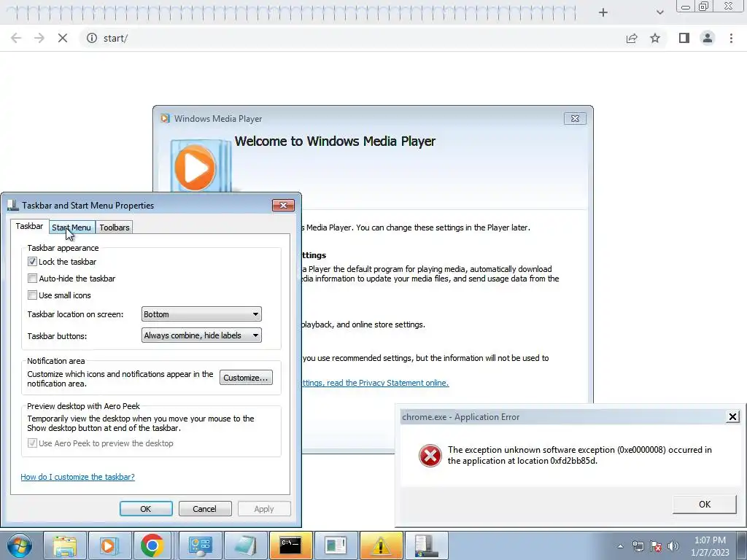Image resolution: width=747 pixels, height=560 pixels.
Task: Open Action Center flag icon
Action: [656, 546]
